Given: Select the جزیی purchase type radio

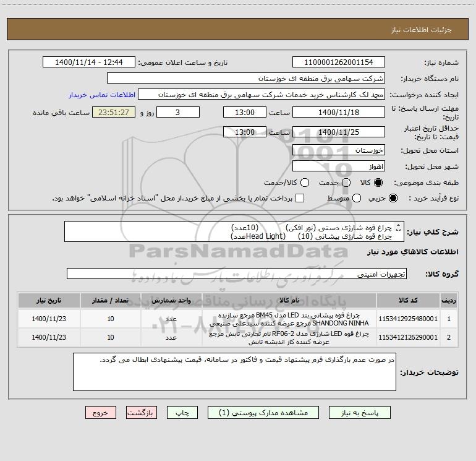Looking at the screenshot, I should (393, 198).
